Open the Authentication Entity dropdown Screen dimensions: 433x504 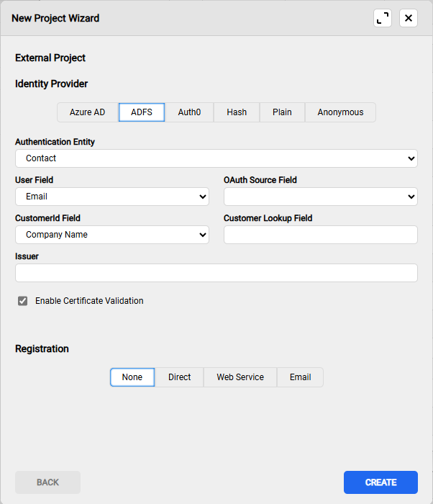coord(216,158)
